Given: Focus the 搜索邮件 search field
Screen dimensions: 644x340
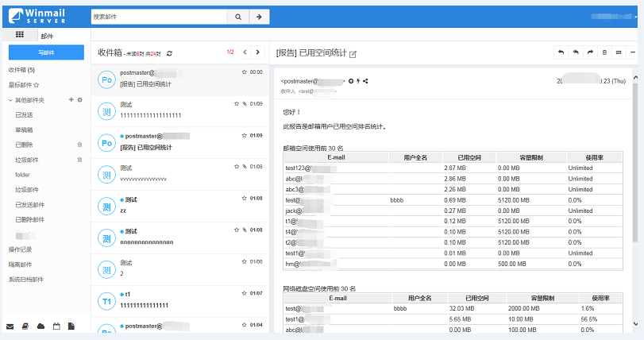Looking at the screenshot, I should (159, 17).
